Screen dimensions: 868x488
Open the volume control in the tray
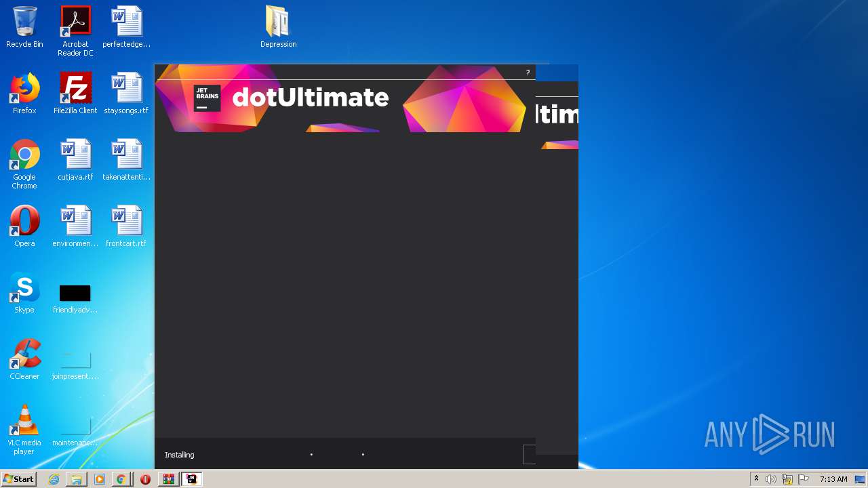pos(771,479)
